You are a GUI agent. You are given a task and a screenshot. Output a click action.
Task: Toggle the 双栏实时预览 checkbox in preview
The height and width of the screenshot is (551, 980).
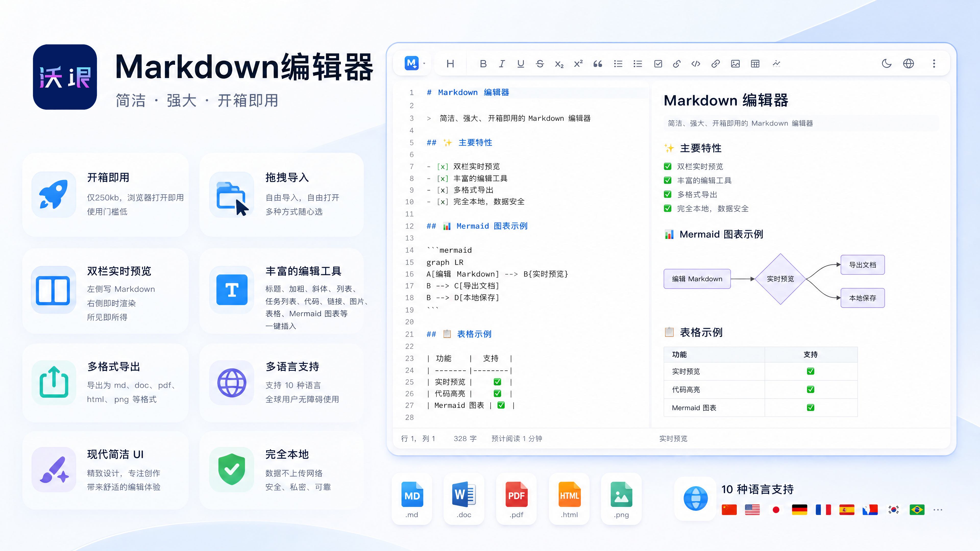(668, 167)
